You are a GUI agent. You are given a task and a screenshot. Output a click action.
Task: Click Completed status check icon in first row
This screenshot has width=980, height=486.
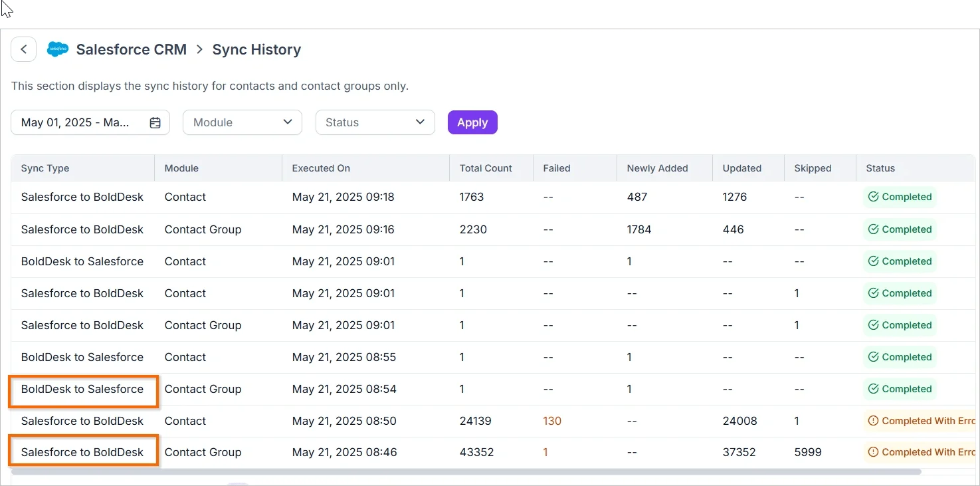click(x=874, y=197)
